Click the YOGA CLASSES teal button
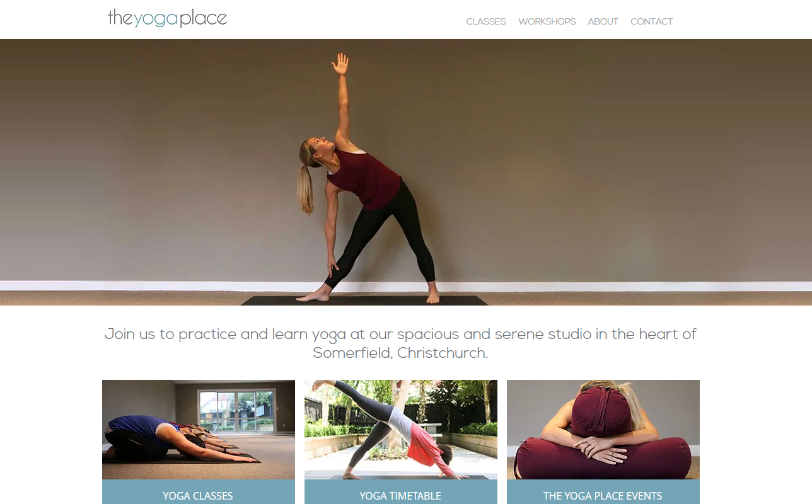 click(x=199, y=492)
